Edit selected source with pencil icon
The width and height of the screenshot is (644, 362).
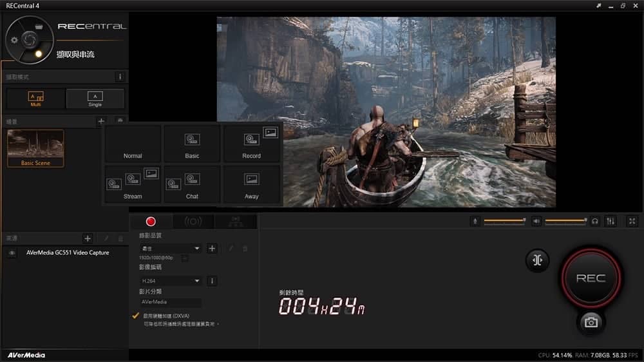(x=106, y=238)
